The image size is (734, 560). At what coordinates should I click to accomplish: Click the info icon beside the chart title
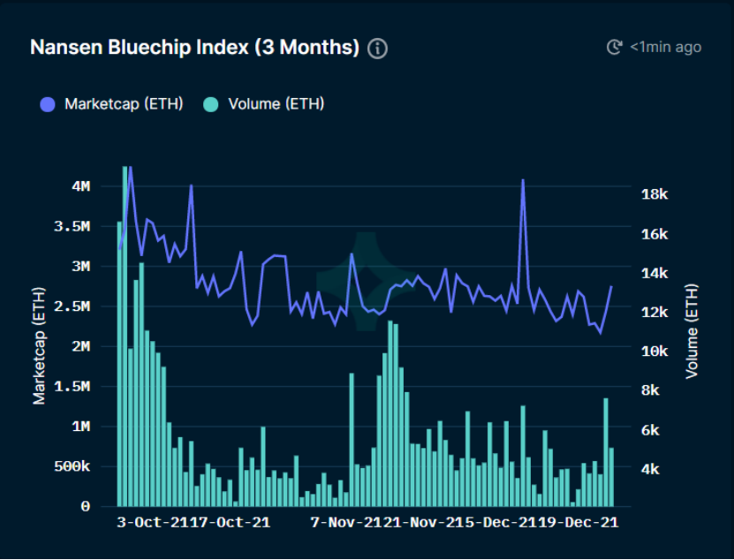377,49
